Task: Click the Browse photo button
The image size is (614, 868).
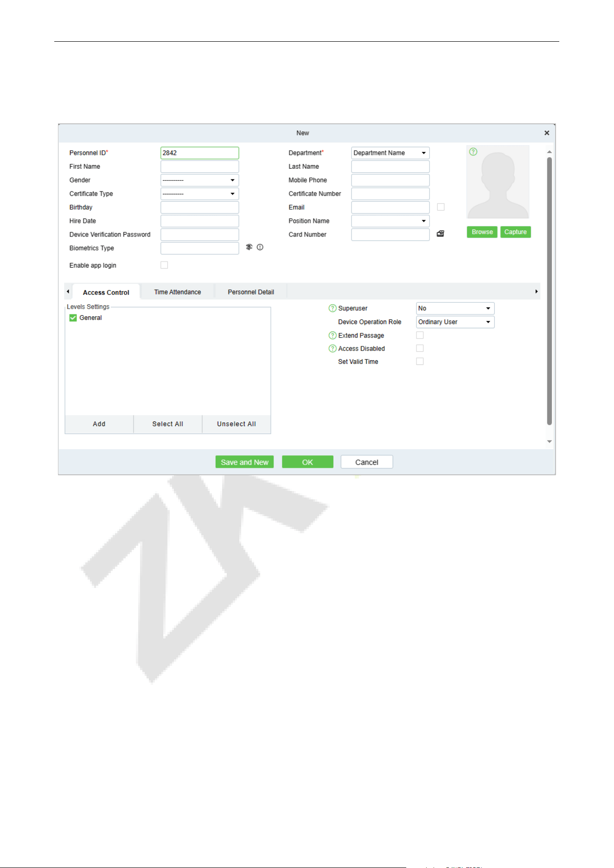Action: pyautogui.click(x=482, y=232)
